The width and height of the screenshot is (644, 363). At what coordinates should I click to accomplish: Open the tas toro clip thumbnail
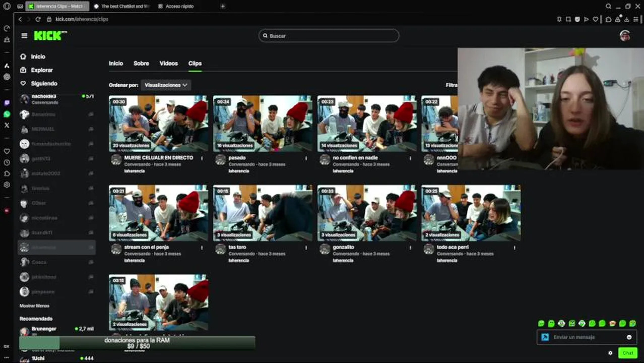click(x=263, y=213)
